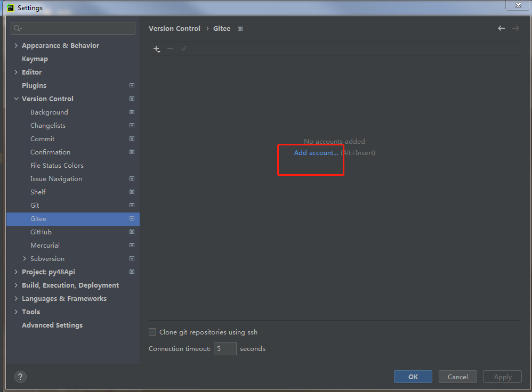Screen dimensions: 532x392
Task: Select the highlighted Gitee tree item
Action: pyautogui.click(x=73, y=219)
